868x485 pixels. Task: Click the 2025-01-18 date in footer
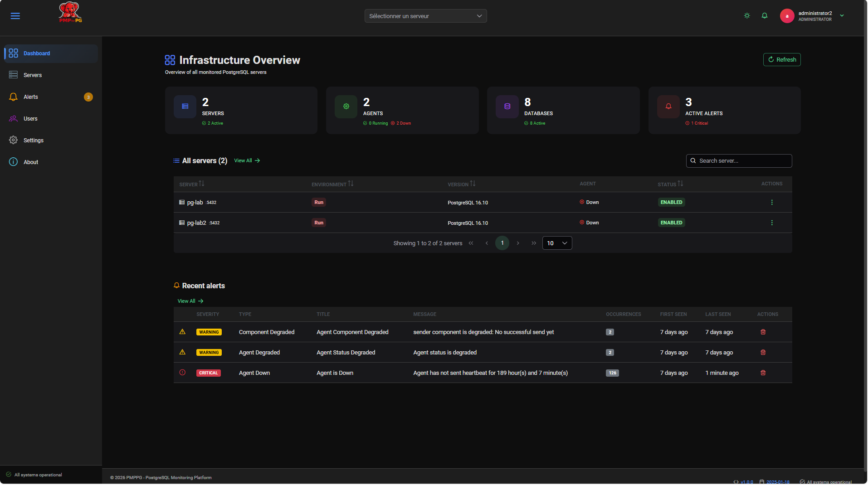coord(777,482)
